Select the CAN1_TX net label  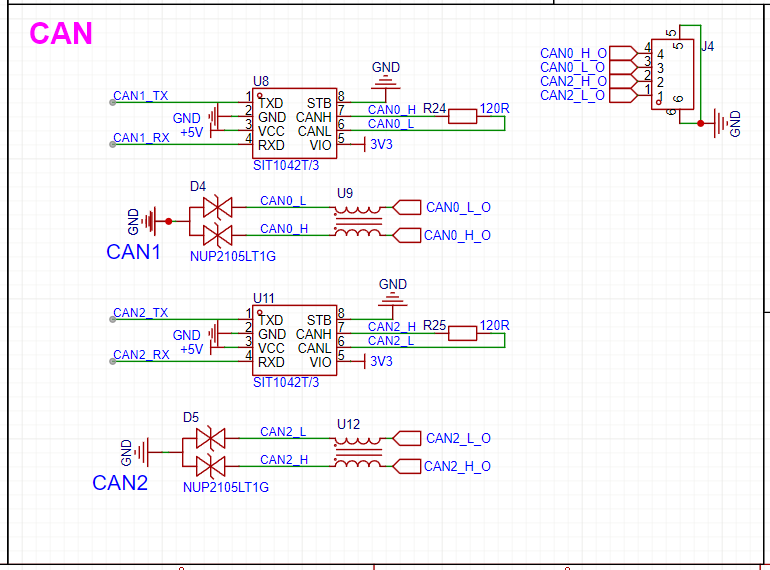coord(141,96)
